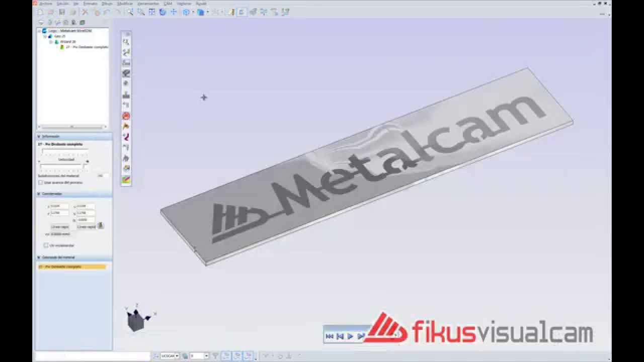The height and width of the screenshot is (362, 644).
Task: Click the red circle icon in vertical toolbar
Action: 126,116
